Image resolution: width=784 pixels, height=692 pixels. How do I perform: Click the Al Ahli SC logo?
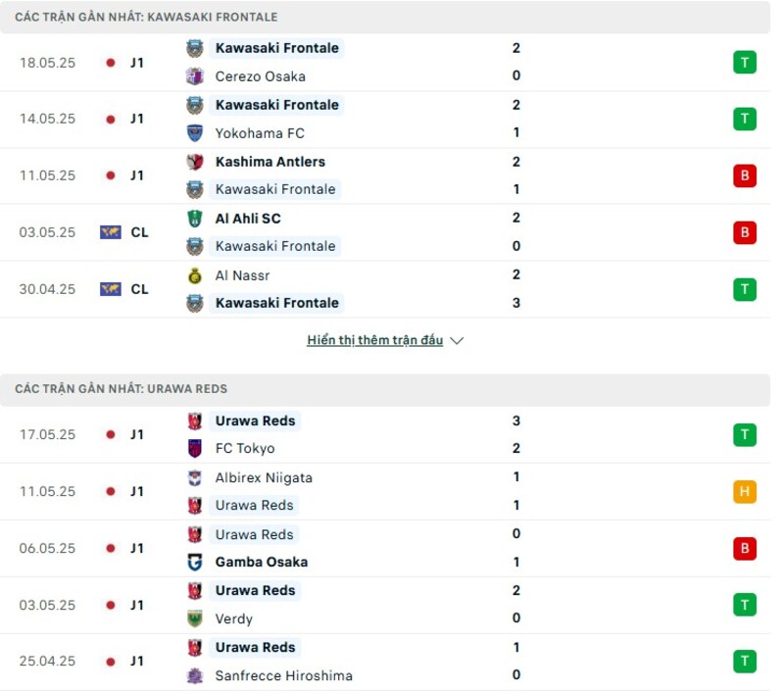point(194,219)
